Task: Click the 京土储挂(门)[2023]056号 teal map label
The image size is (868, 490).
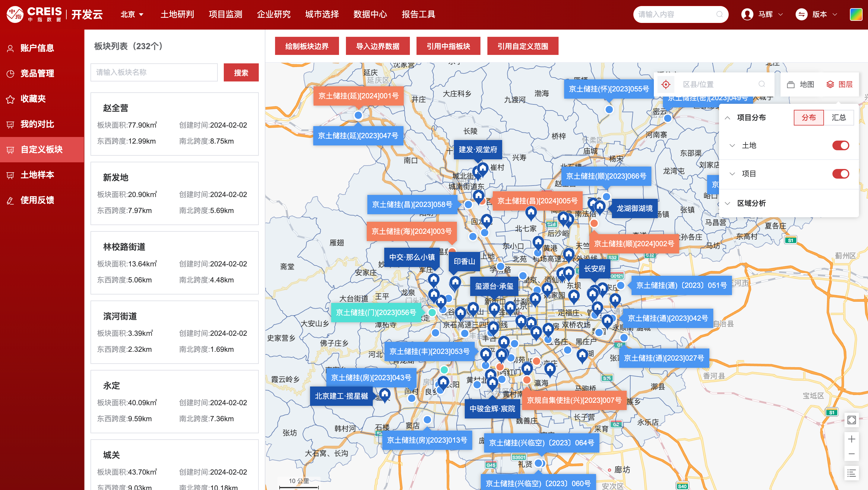Action: (x=376, y=312)
